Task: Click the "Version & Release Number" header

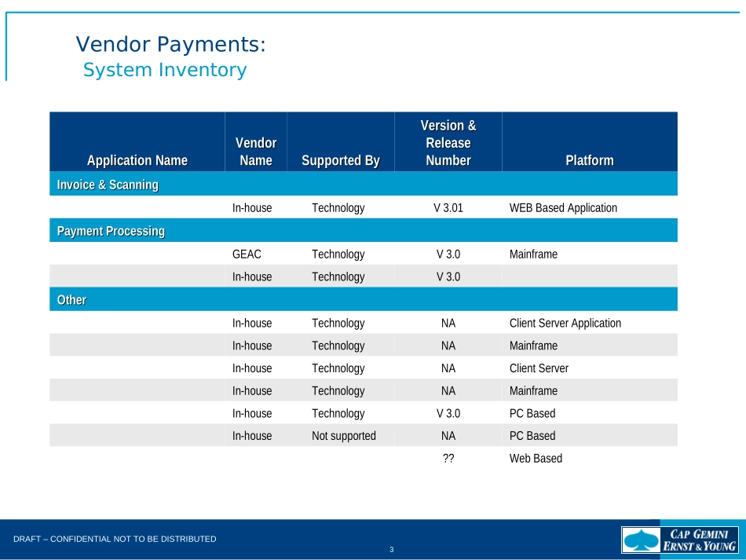Action: pos(448,143)
